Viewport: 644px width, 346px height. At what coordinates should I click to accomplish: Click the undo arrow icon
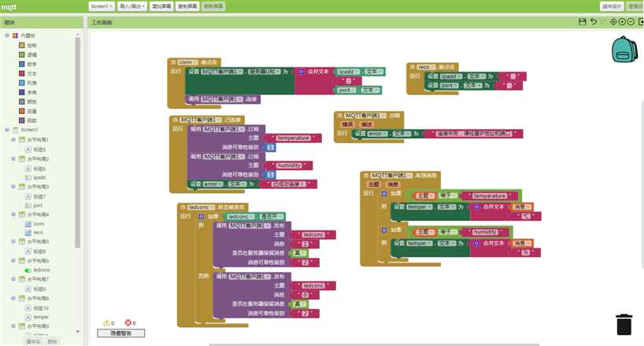click(594, 22)
